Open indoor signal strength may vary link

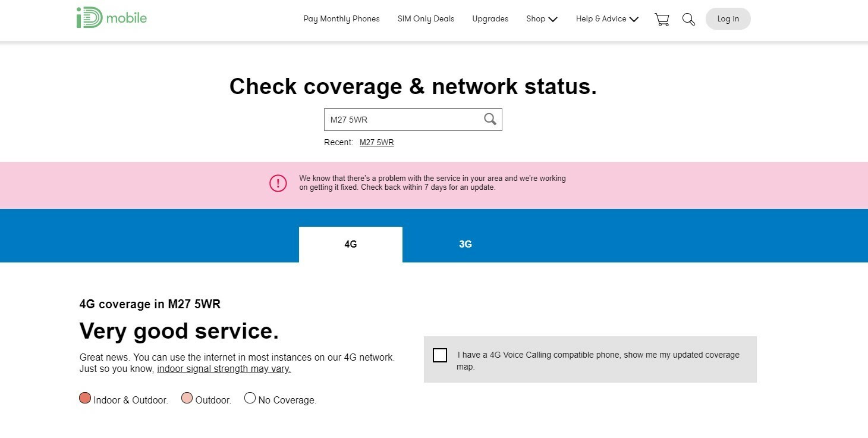tap(224, 368)
